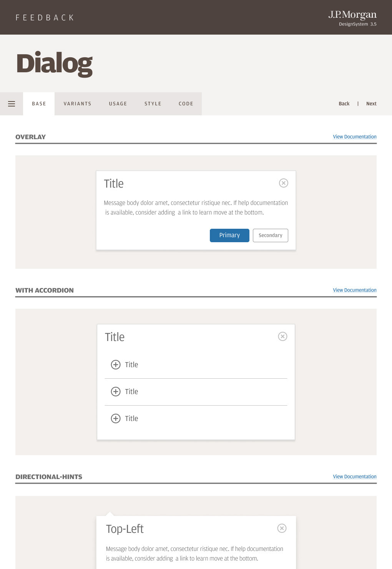Screen dimensions: 392x569
Task: Open View Documentation for Directional-Hints
Action: pos(354,477)
